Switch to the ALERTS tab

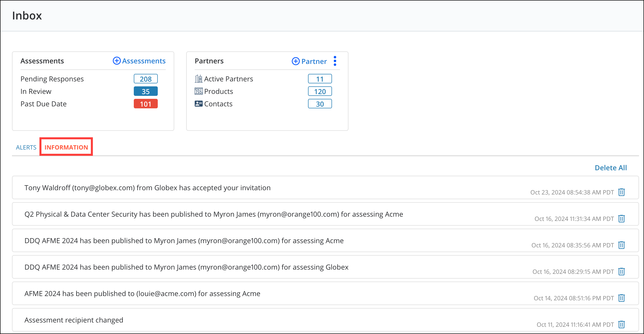(26, 147)
